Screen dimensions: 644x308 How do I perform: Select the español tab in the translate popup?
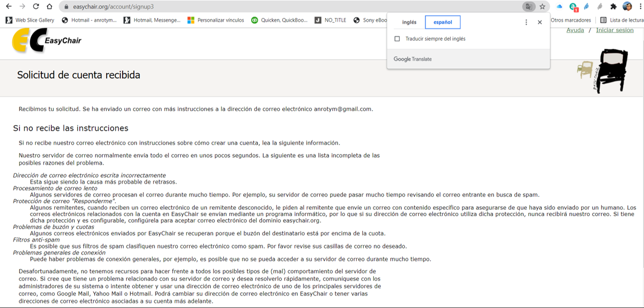(x=443, y=22)
